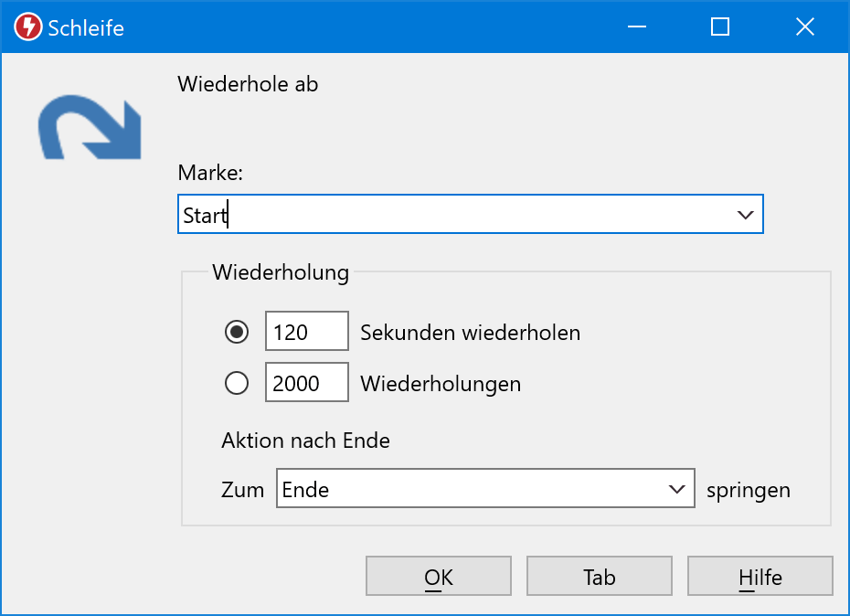Close the Schleife dialog
Viewport: 850px width, 616px height.
tap(804, 27)
